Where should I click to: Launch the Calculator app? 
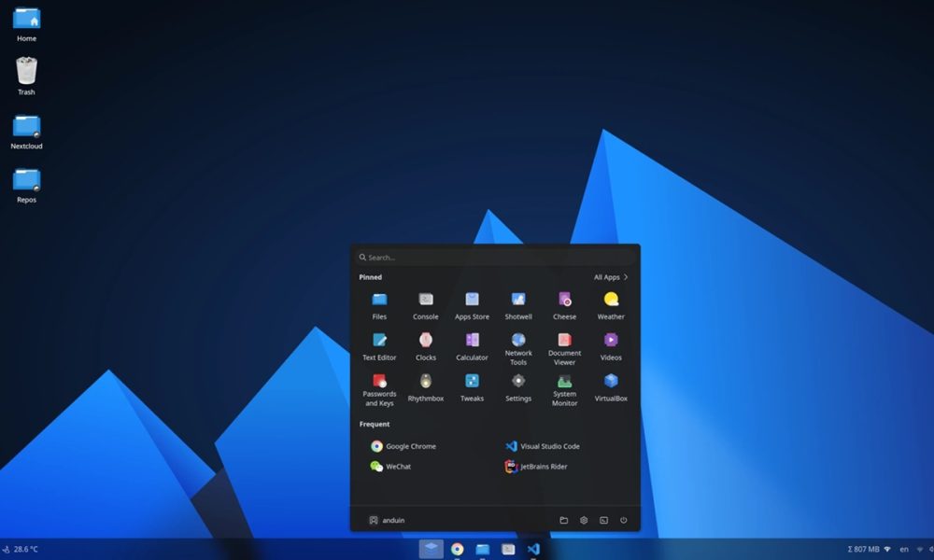[472, 345]
